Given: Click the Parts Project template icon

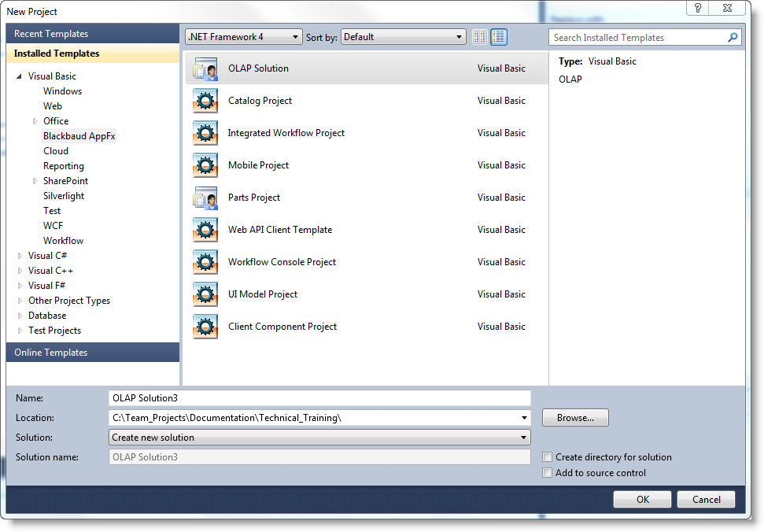Looking at the screenshot, I should (x=205, y=198).
